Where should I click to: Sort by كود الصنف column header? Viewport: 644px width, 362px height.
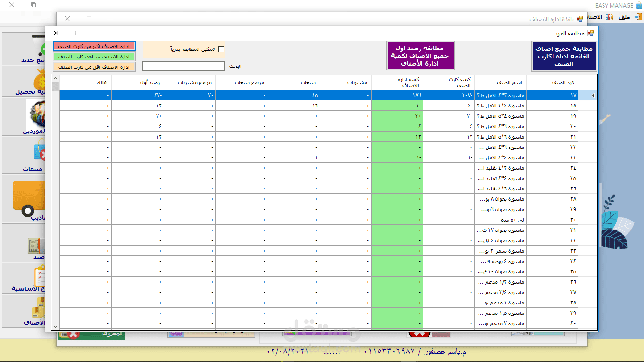coord(552,82)
